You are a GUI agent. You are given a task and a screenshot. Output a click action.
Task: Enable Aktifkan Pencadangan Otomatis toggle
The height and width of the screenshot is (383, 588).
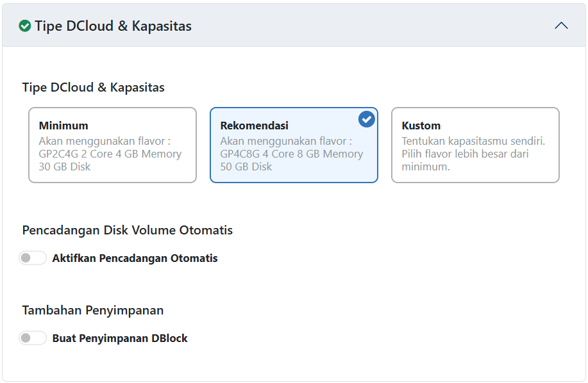point(33,257)
